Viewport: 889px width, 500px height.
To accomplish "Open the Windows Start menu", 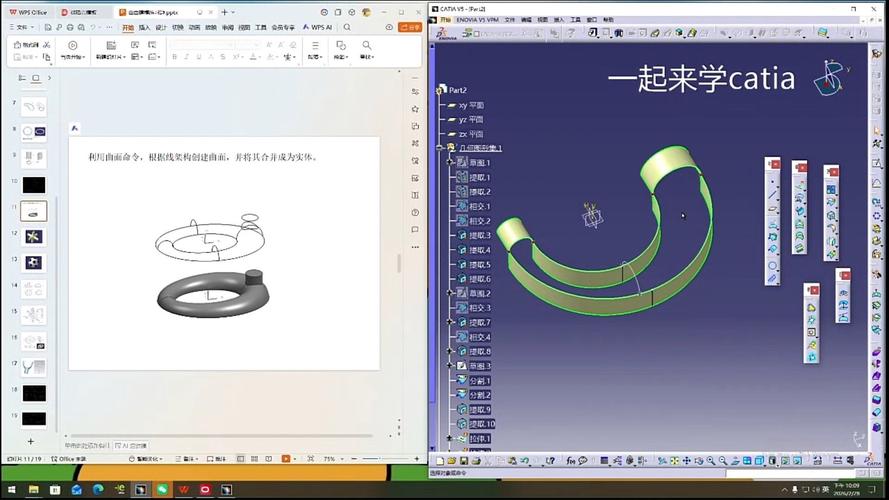I will (x=11, y=489).
